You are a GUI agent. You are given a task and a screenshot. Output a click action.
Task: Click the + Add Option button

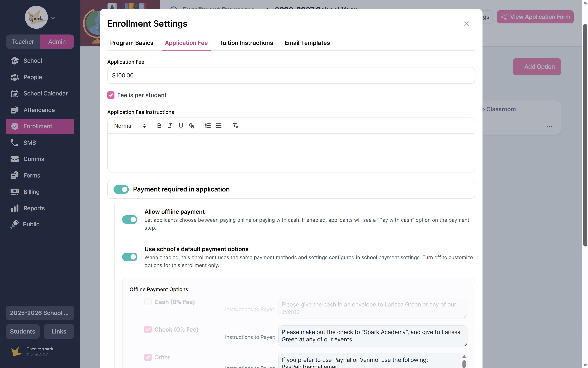click(537, 67)
